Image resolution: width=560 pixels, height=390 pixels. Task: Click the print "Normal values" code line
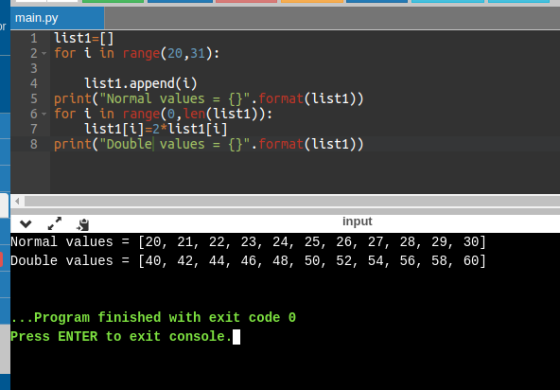point(209,99)
